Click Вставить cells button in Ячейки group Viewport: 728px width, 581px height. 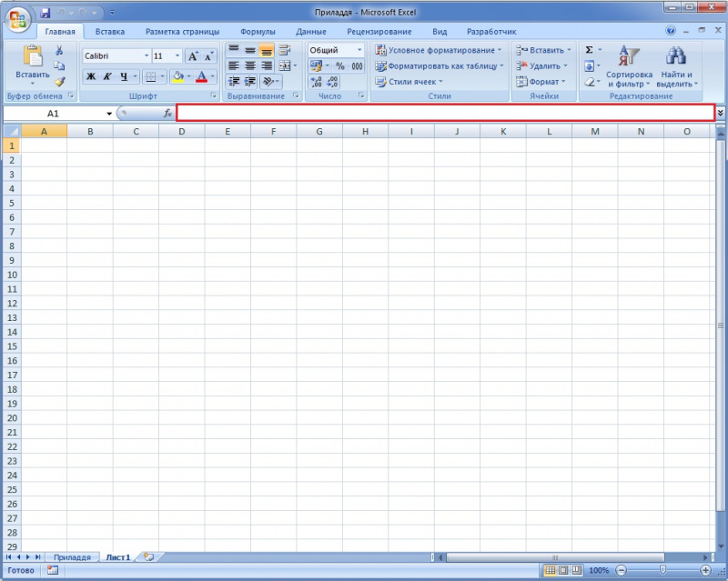543,50
